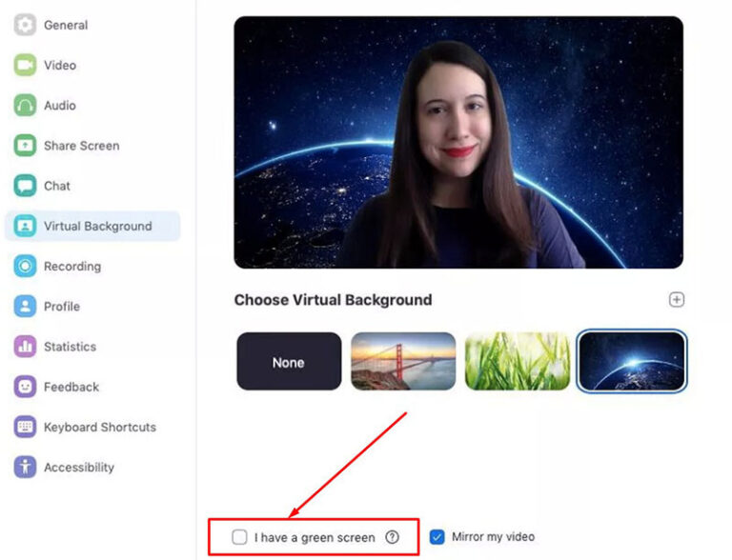
Task: Click the General gear icon
Action: click(25, 25)
